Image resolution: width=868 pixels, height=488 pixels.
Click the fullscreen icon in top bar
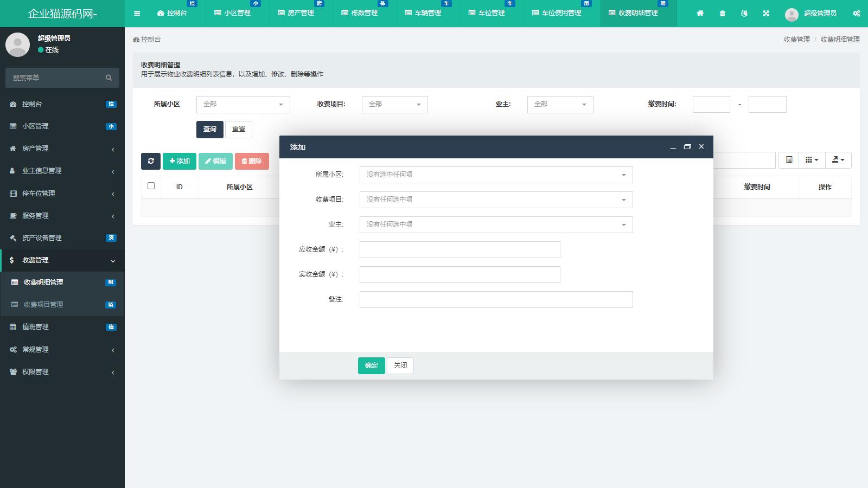pos(766,13)
